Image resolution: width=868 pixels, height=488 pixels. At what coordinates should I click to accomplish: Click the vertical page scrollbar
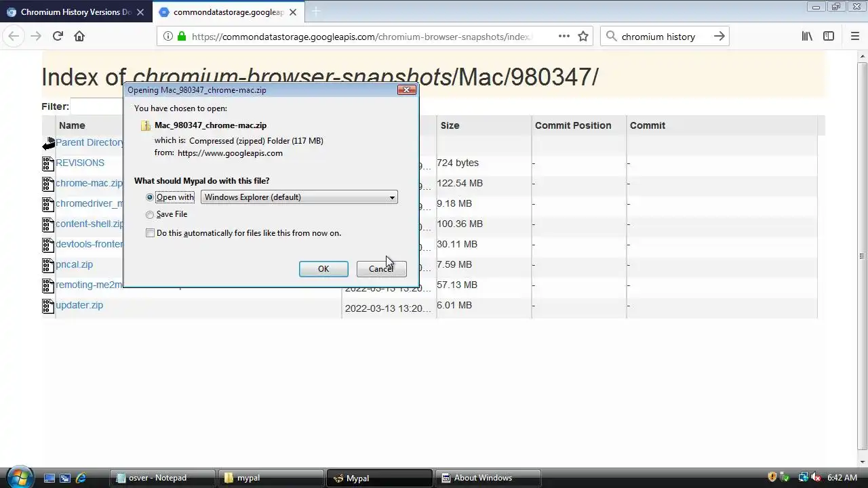coord(863,256)
